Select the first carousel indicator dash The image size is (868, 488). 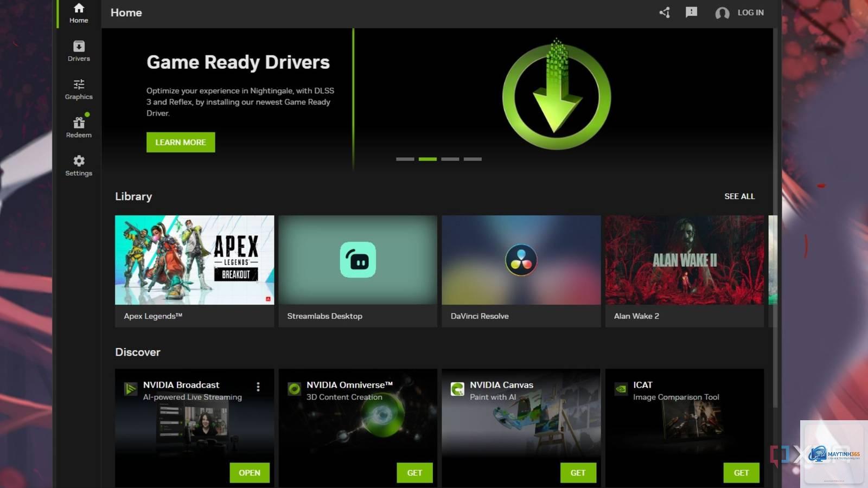(405, 159)
